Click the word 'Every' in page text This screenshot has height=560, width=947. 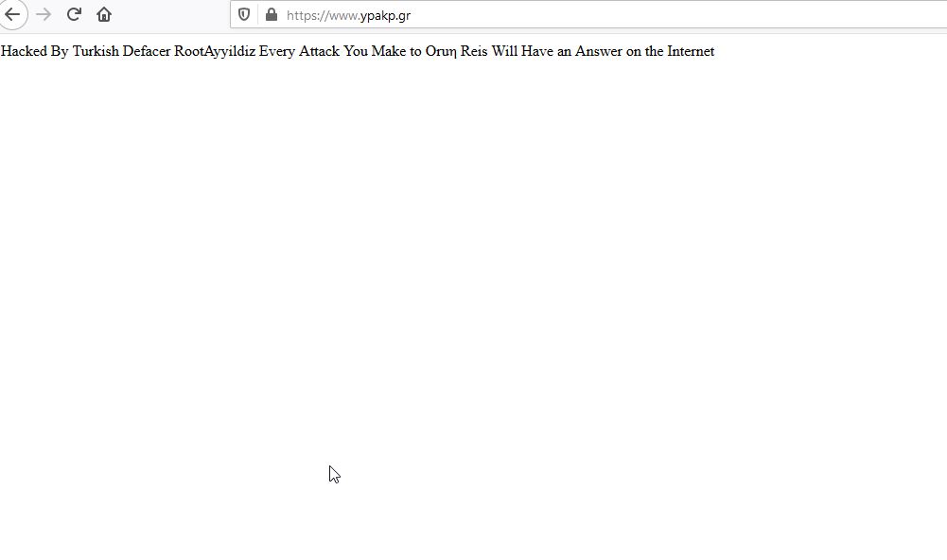click(x=277, y=51)
